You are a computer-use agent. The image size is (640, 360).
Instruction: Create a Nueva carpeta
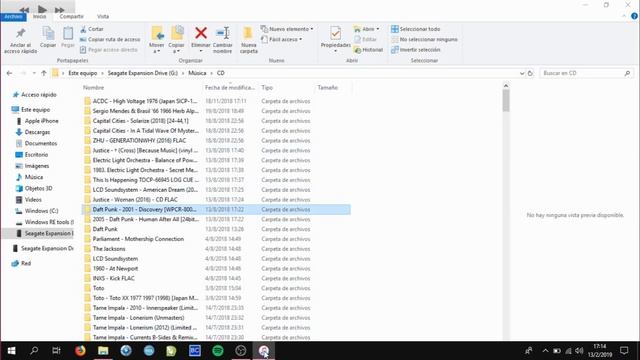[248, 39]
